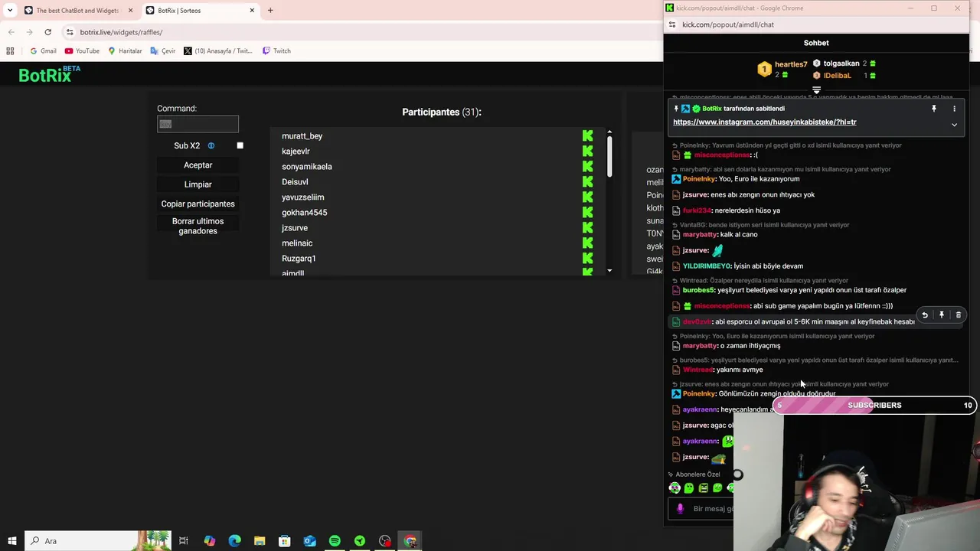The height and width of the screenshot is (551, 980).
Task: Open the Haritalar bookmark
Action: tap(125, 51)
